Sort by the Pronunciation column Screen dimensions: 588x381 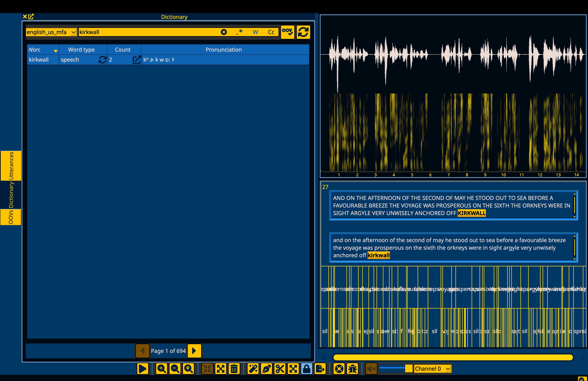point(225,49)
